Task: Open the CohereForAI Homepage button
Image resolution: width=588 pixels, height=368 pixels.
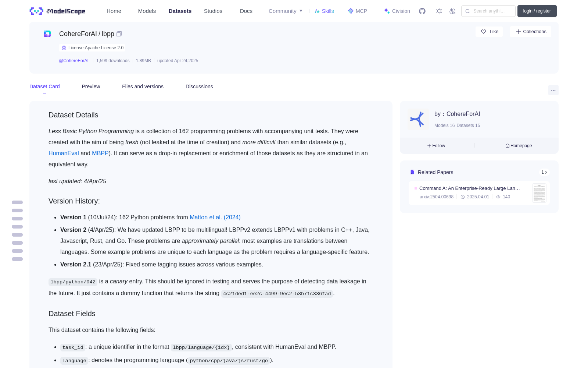Action: pyautogui.click(x=519, y=146)
